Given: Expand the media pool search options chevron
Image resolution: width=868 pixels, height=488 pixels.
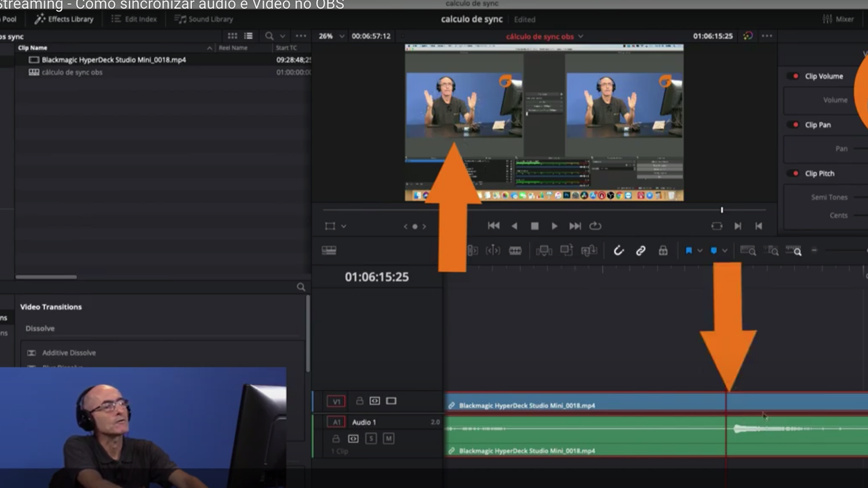Looking at the screenshot, I should (x=283, y=36).
